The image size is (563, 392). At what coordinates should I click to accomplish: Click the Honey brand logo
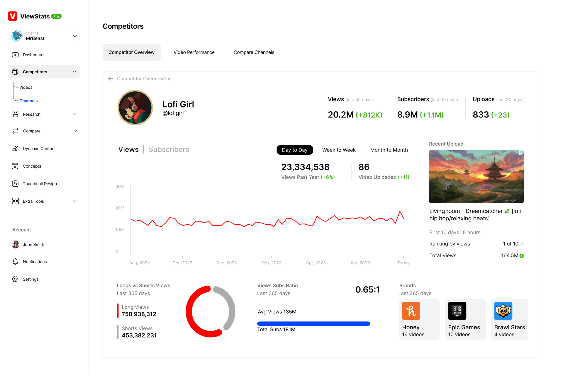click(411, 311)
